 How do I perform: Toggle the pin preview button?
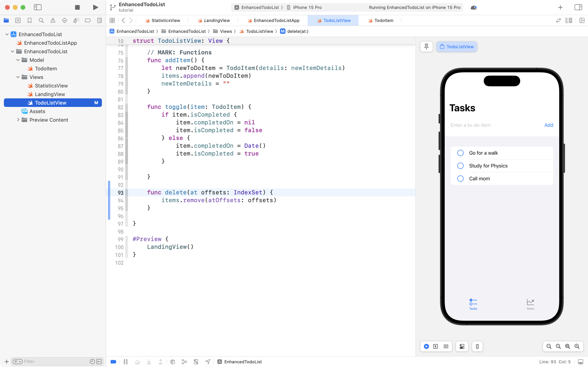coord(426,46)
